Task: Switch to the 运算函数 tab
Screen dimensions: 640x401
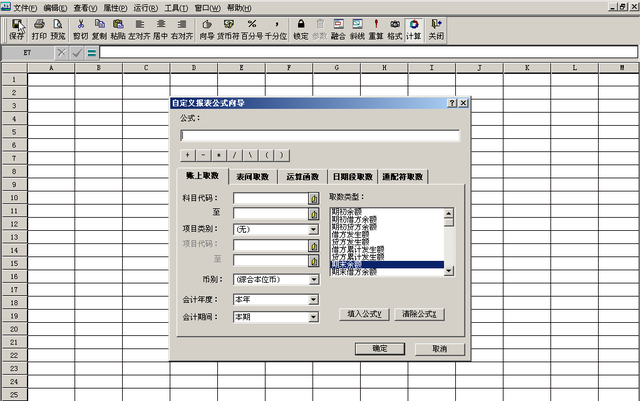Action: (x=302, y=177)
